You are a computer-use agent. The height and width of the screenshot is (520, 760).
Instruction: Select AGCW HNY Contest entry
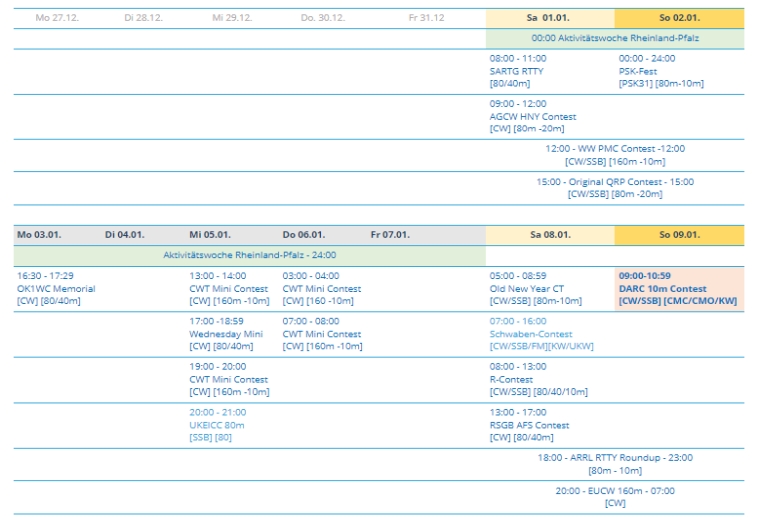pyautogui.click(x=533, y=116)
